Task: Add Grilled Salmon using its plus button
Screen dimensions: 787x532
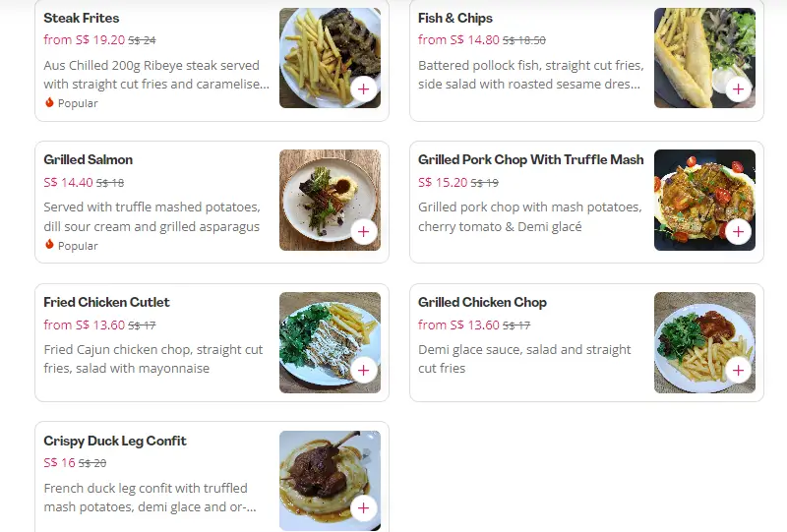Action: 364,232
